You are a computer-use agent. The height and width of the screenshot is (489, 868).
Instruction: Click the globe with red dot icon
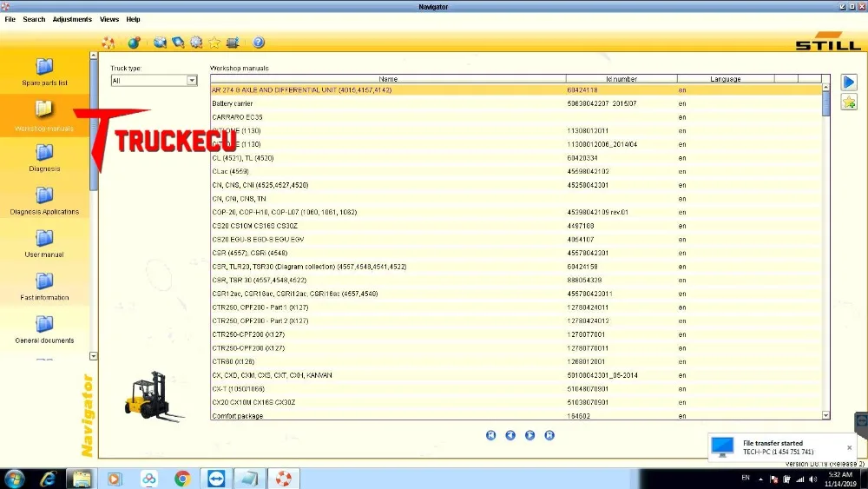[134, 43]
